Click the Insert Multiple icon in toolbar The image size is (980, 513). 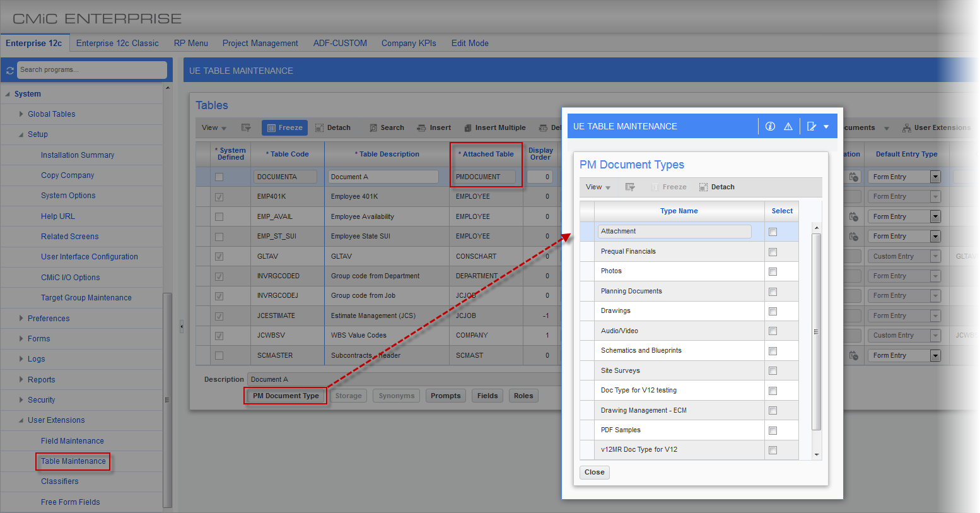coord(468,127)
